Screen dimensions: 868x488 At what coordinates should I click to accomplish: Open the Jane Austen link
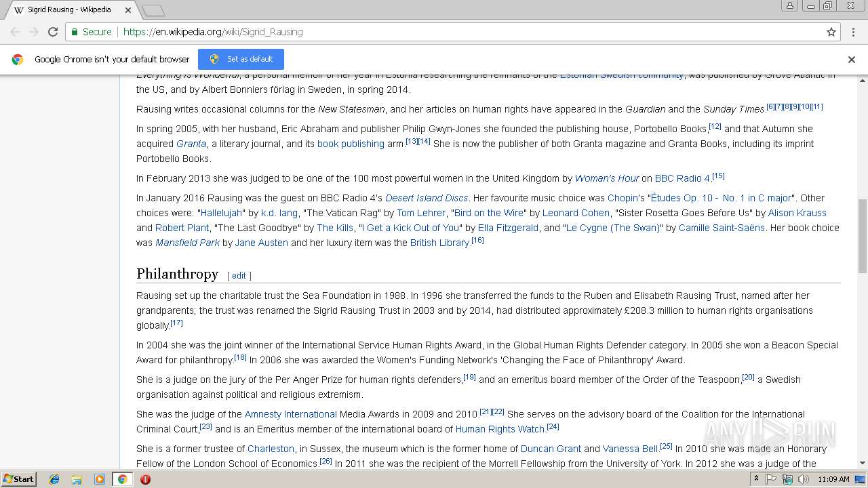(x=262, y=243)
